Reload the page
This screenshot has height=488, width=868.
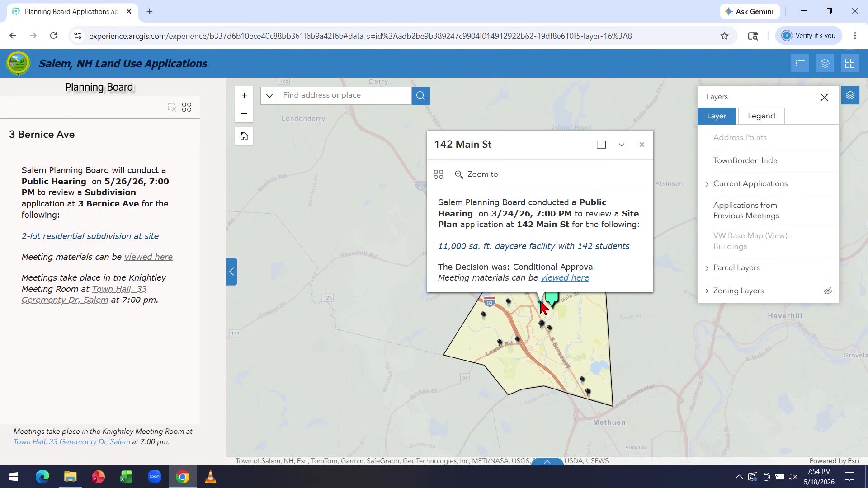53,36
